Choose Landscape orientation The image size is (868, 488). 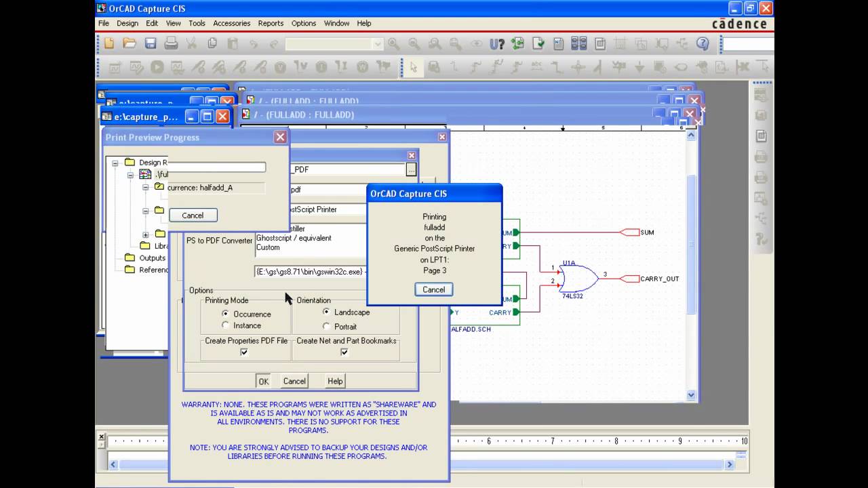point(326,312)
